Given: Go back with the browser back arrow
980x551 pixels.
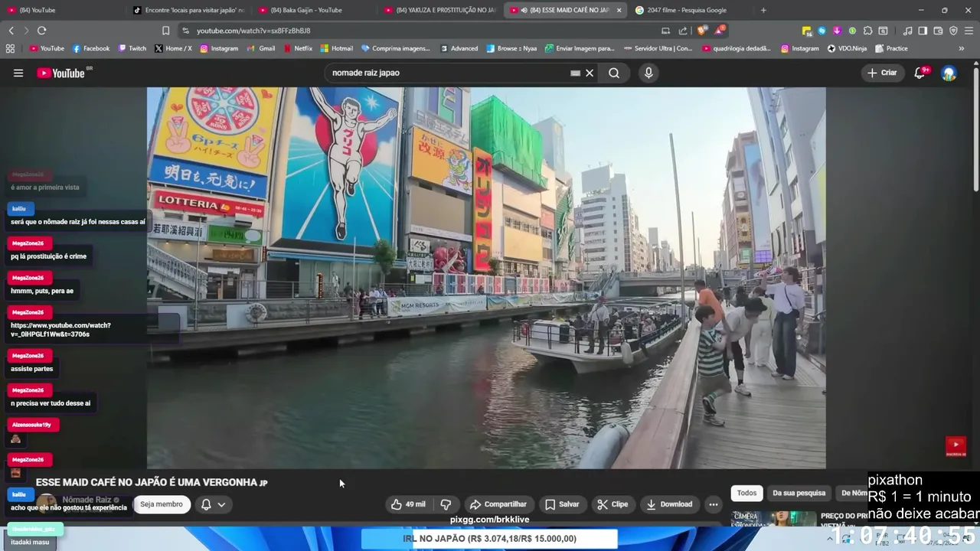Looking at the screenshot, I should click(11, 31).
